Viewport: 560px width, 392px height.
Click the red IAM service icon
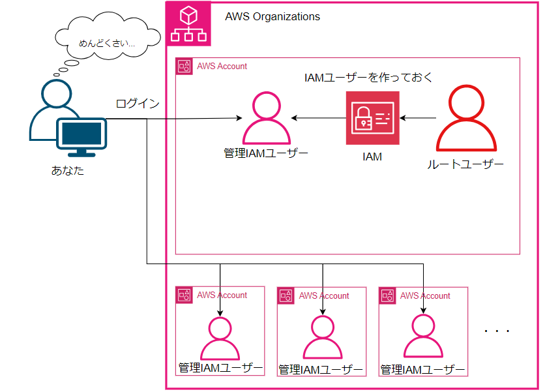tap(372, 118)
